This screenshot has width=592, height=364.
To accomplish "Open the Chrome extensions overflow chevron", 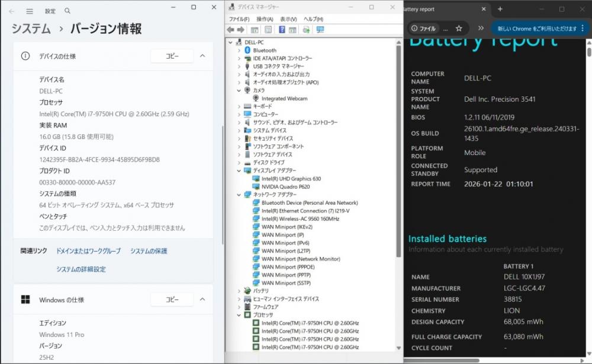I will click(481, 28).
